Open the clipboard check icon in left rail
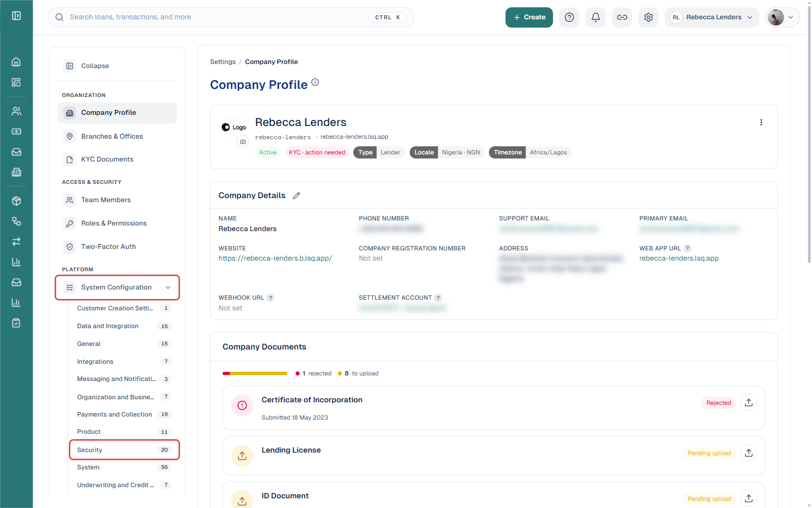 [x=16, y=323]
